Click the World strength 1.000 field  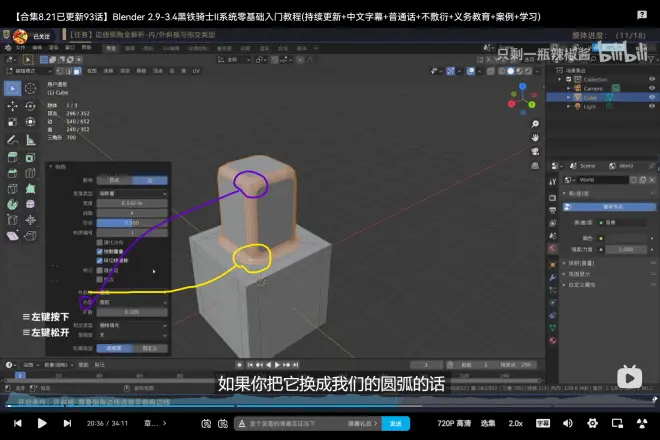(x=626, y=249)
